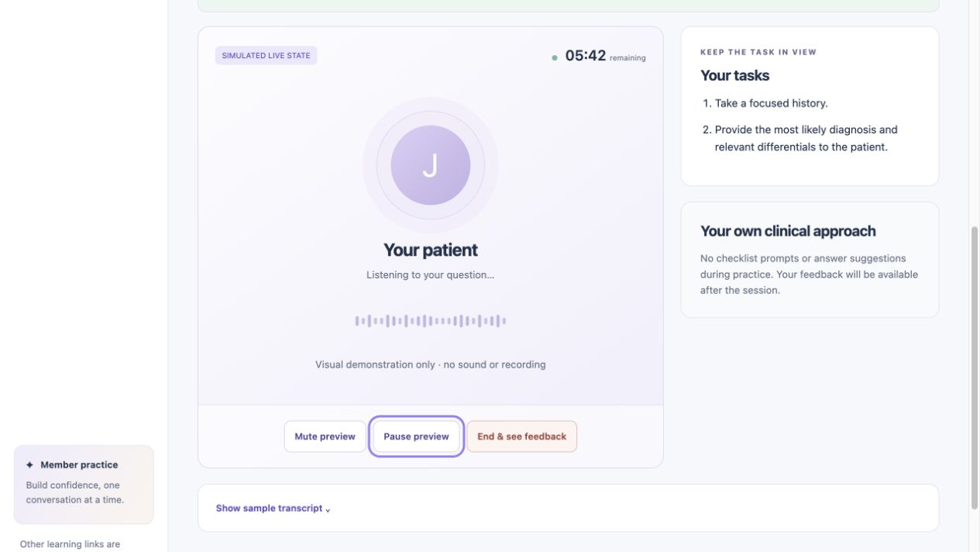Image resolution: width=980 pixels, height=552 pixels.
Task: Click the 'Other learning links' sidebar text
Action: point(70,544)
